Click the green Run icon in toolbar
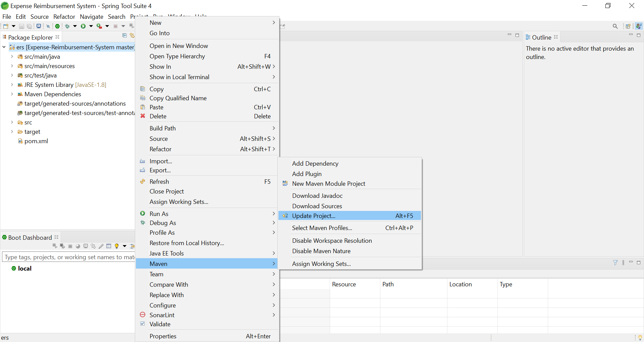The image size is (644, 342). 83,26
